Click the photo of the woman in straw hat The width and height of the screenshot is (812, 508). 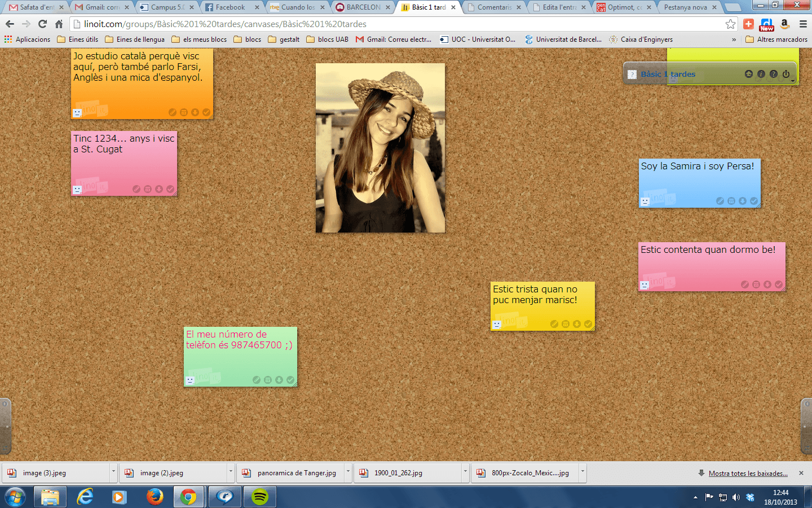tap(380, 148)
